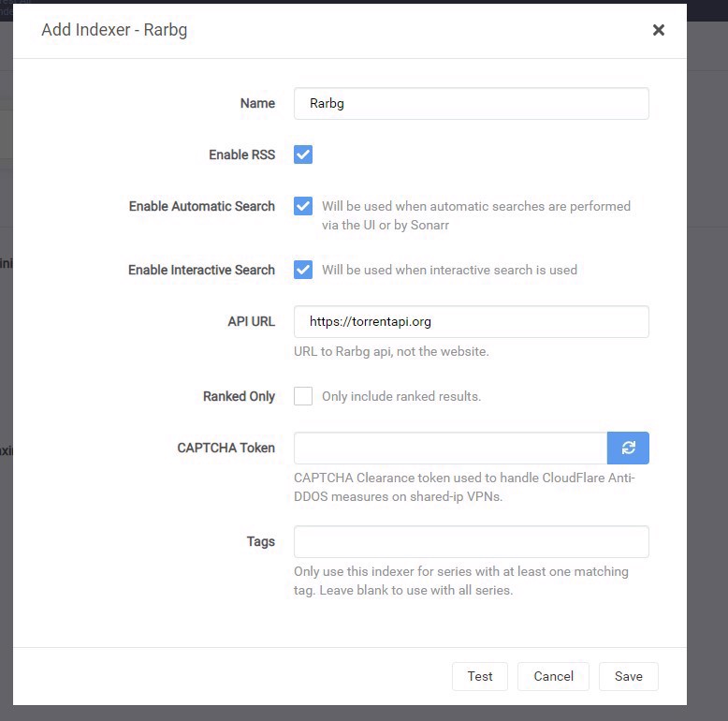
Task: Click the API URL field
Action: [472, 321]
